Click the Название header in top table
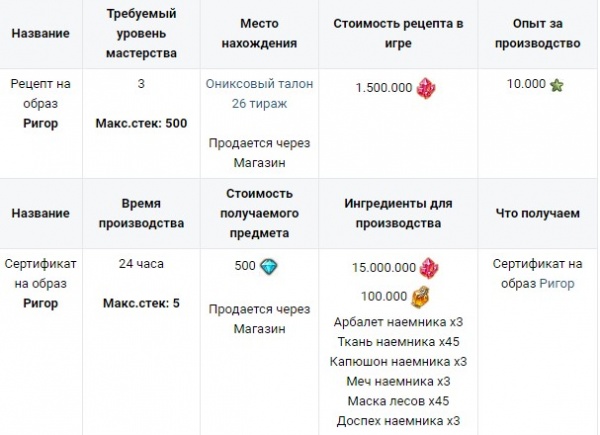 [x=41, y=33]
